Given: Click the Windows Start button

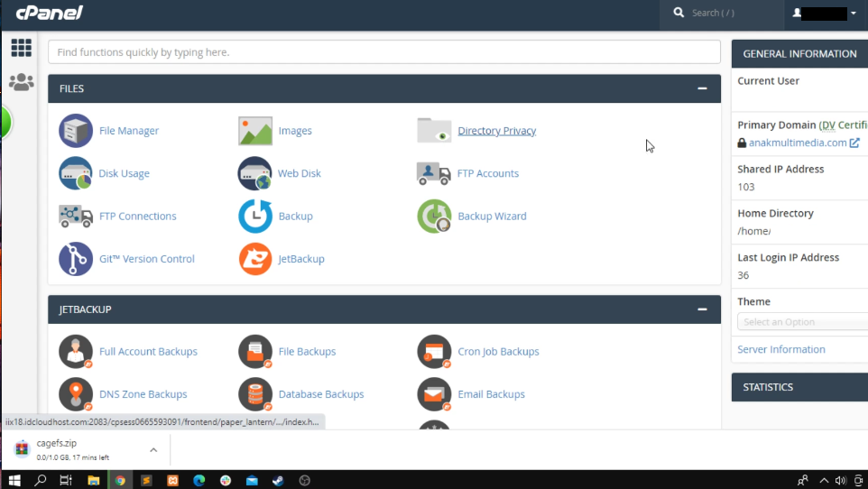Looking at the screenshot, I should coord(14,480).
